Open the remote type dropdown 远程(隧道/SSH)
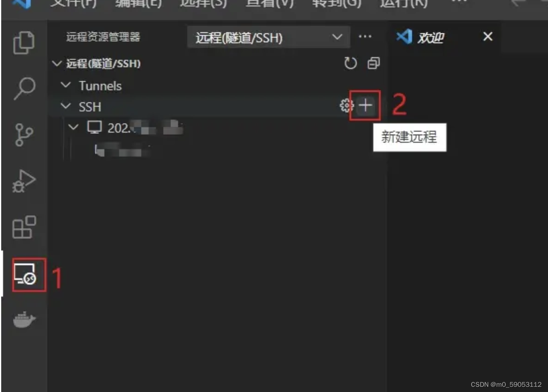This screenshot has height=392, width=548. (269, 37)
